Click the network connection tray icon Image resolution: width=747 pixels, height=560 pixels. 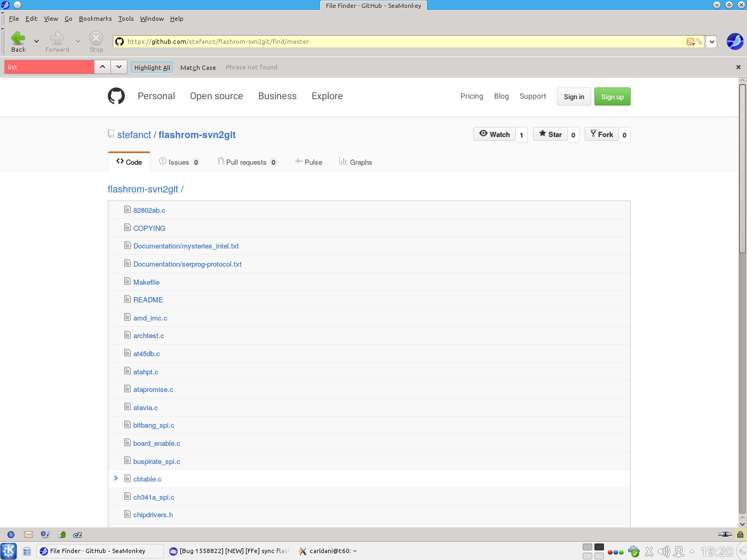point(679,551)
